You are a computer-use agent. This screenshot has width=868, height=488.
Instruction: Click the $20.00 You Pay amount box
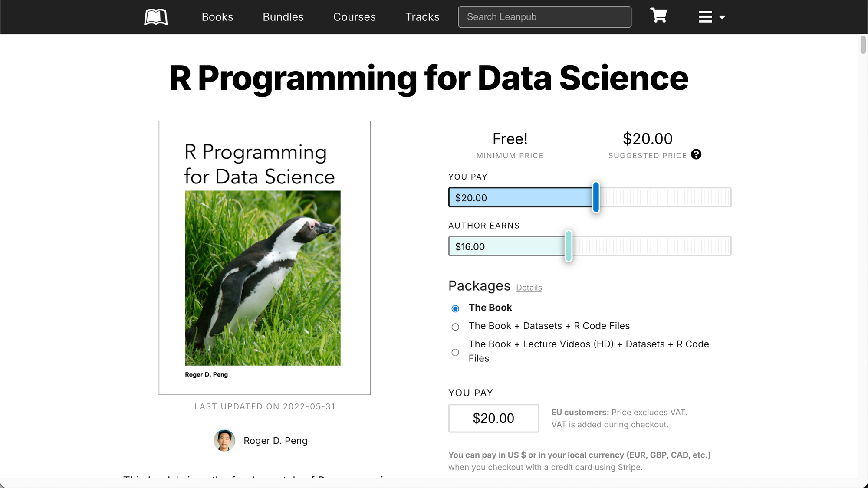point(493,418)
